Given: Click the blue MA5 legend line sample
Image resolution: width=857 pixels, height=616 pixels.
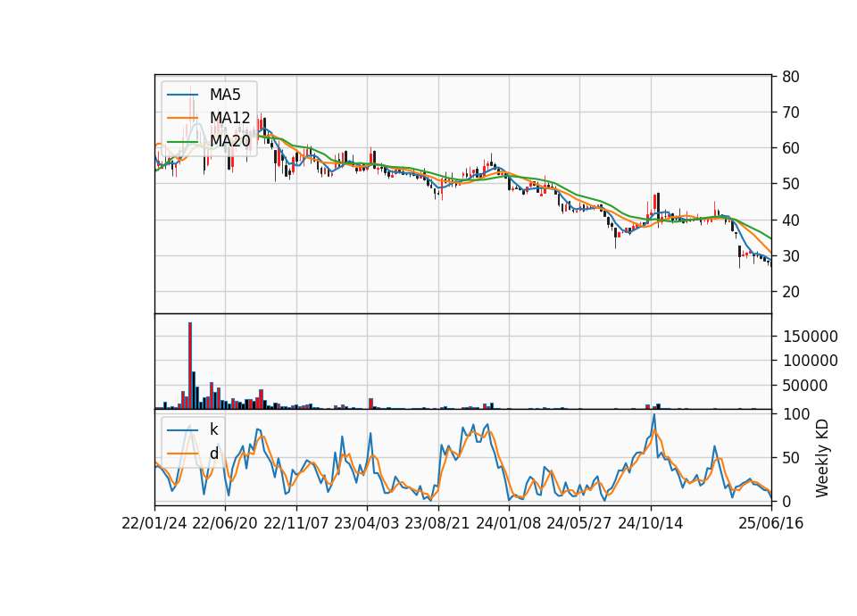Looking at the screenshot, I should tap(182, 96).
